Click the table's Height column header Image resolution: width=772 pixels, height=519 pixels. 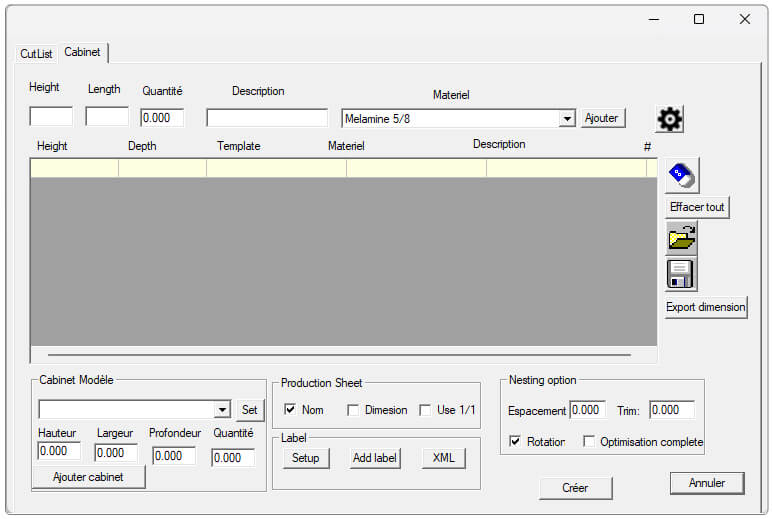click(x=52, y=146)
